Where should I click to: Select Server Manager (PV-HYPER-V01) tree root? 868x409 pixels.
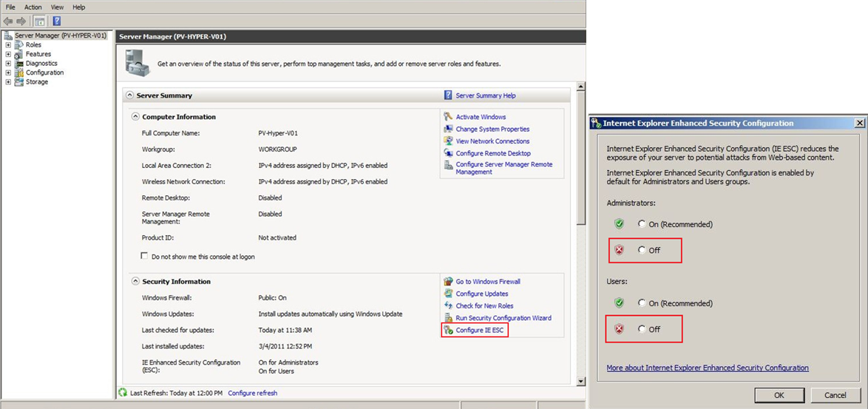(x=60, y=36)
